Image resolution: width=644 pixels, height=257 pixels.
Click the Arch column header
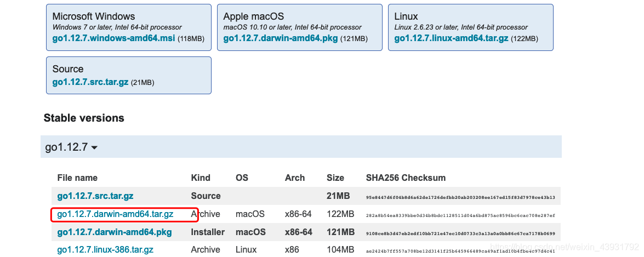295,178
